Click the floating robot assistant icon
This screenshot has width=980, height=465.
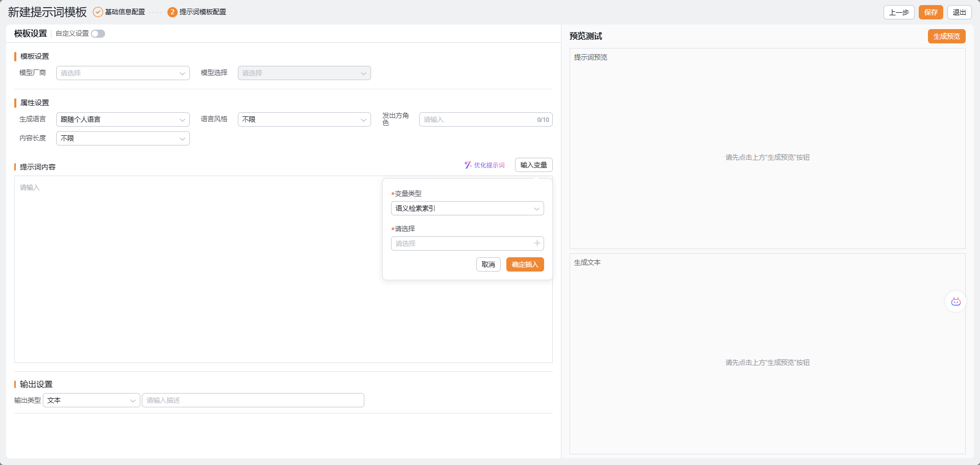[955, 302]
